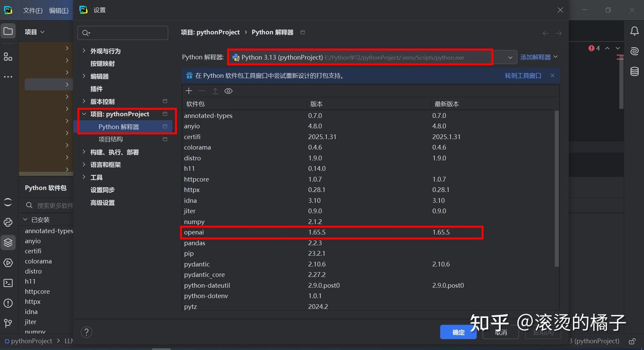
Task: Click the package table vertical scrollbar
Action: click(x=557, y=189)
